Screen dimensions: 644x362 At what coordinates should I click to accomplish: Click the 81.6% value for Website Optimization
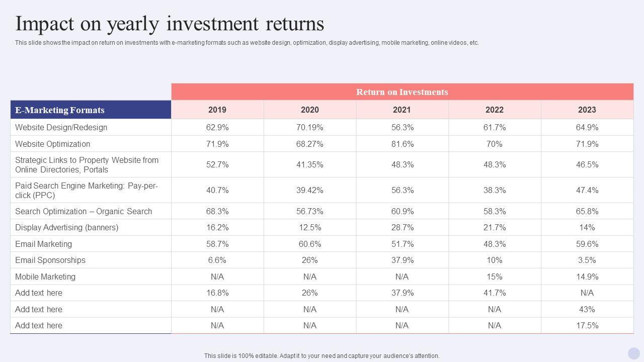[x=402, y=144]
